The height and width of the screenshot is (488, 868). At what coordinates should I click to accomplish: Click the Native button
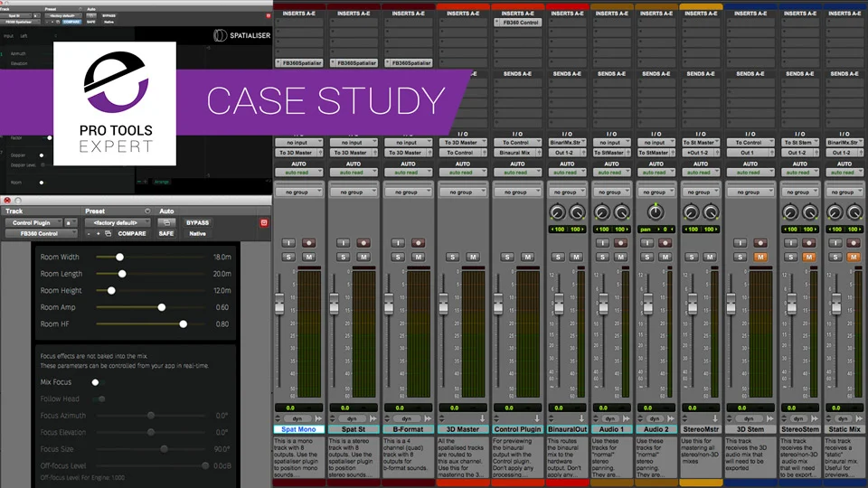(198, 233)
